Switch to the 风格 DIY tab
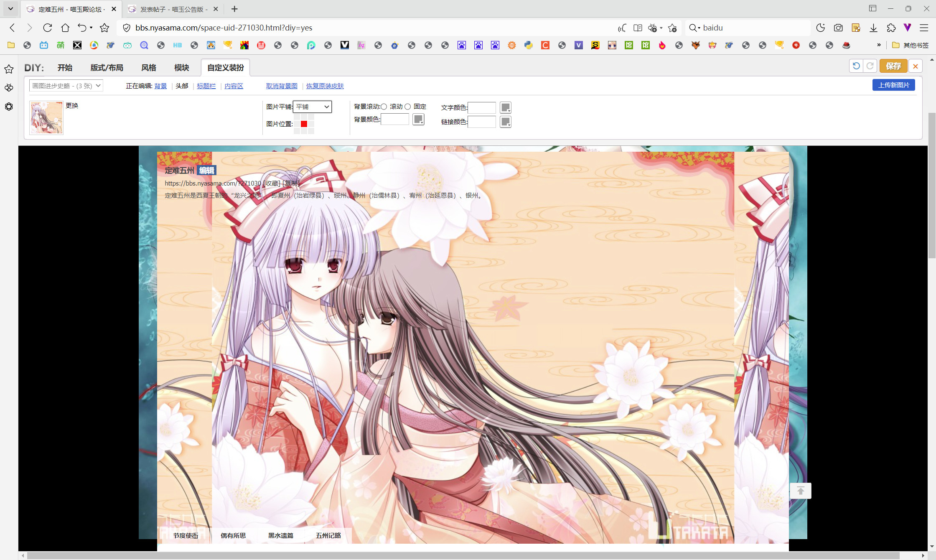This screenshot has width=936, height=560. tap(148, 68)
